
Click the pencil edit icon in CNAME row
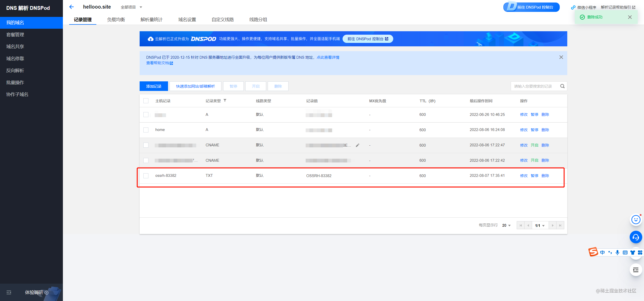[x=357, y=145]
